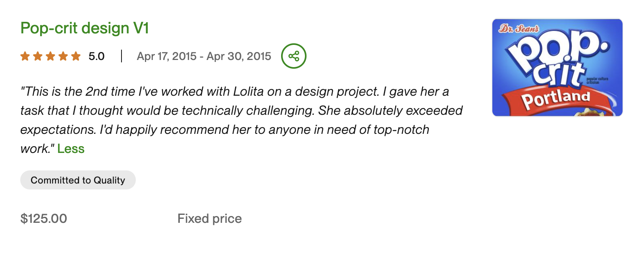Click the $125.00 price amount

pos(44,218)
